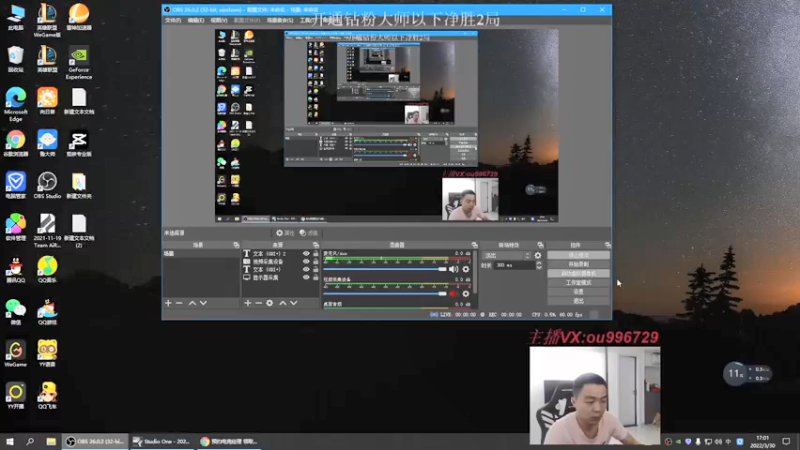Toggle visibility of video capture device source
Viewport: 800px width, 450px height.
(x=306, y=261)
